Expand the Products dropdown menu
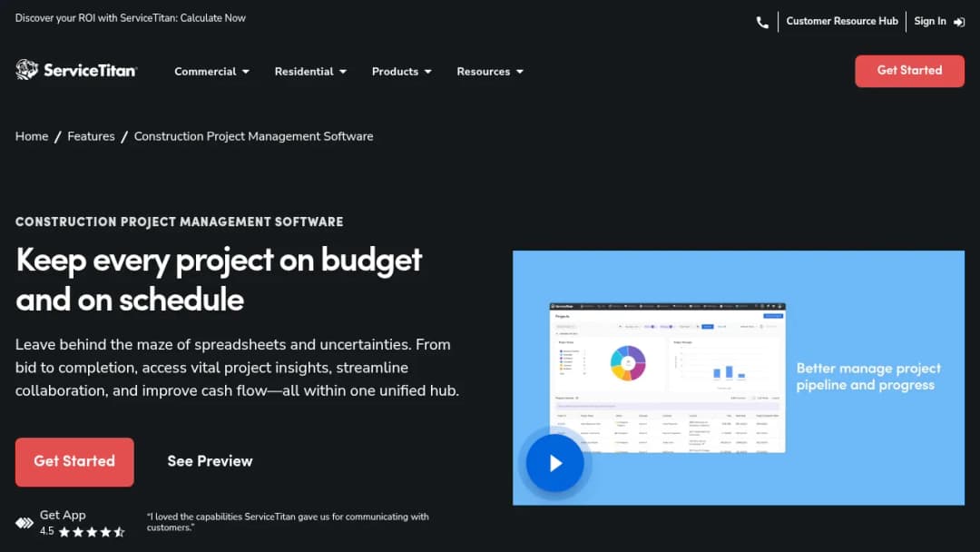 pyautogui.click(x=402, y=71)
